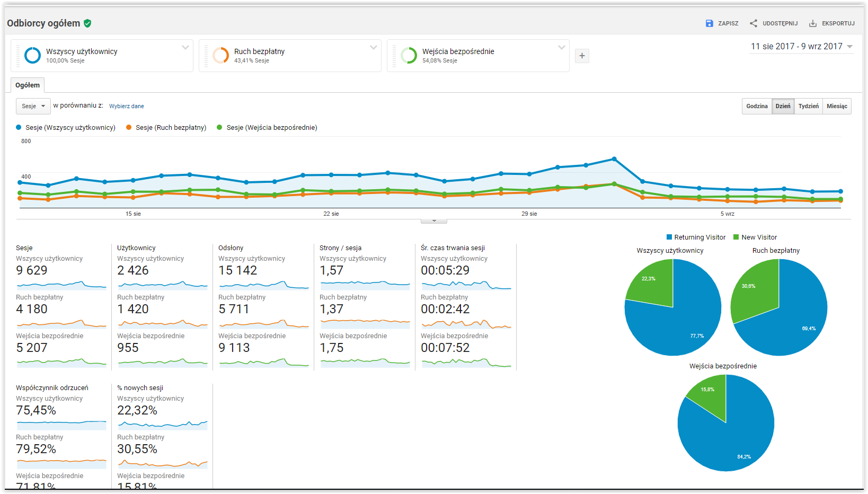This screenshot has width=868, height=494.
Task: Click the green verified shield icon
Action: pos(87,23)
